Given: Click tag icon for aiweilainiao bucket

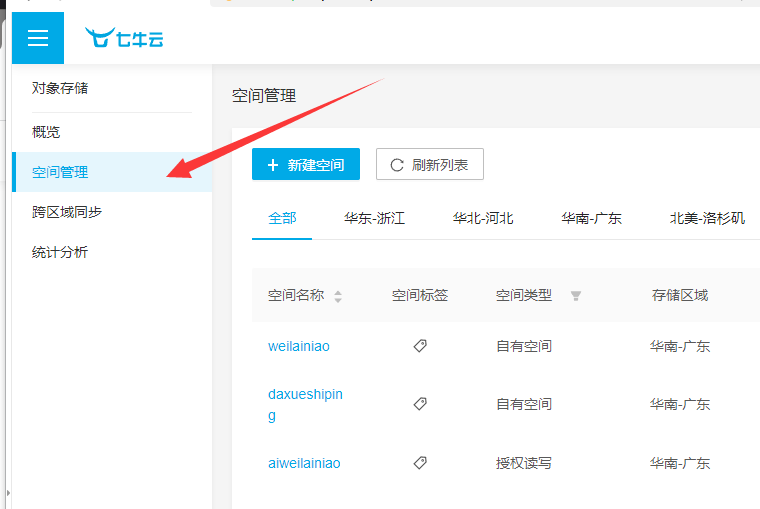Looking at the screenshot, I should tap(420, 463).
